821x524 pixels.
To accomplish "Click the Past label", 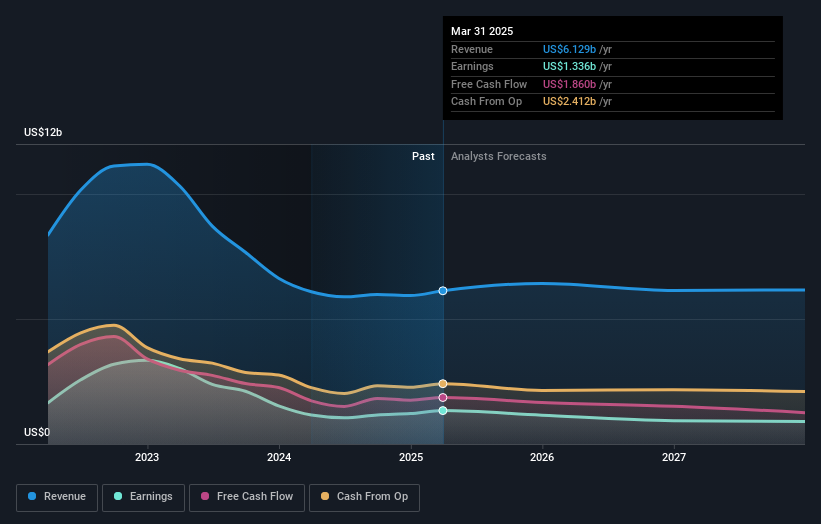I will coord(423,157).
